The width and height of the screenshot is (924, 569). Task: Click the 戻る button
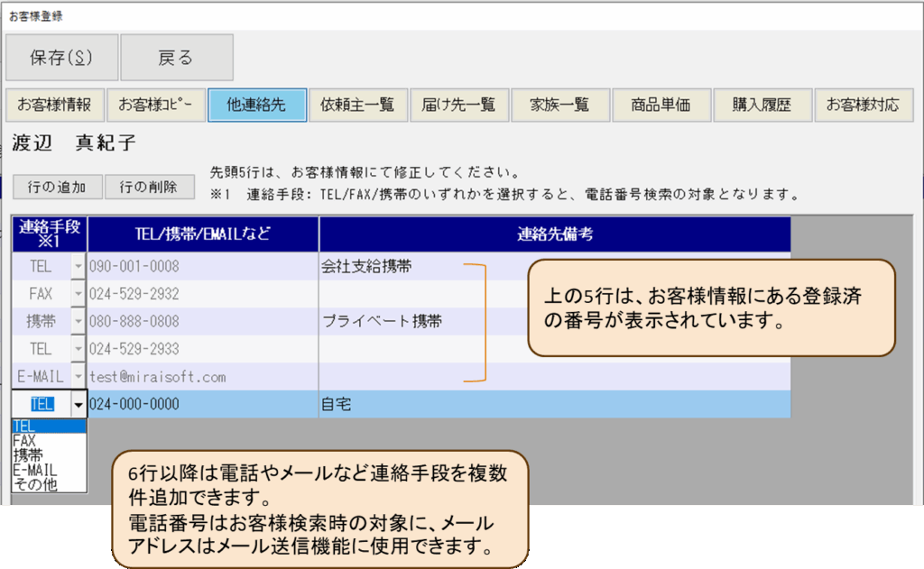click(x=177, y=58)
